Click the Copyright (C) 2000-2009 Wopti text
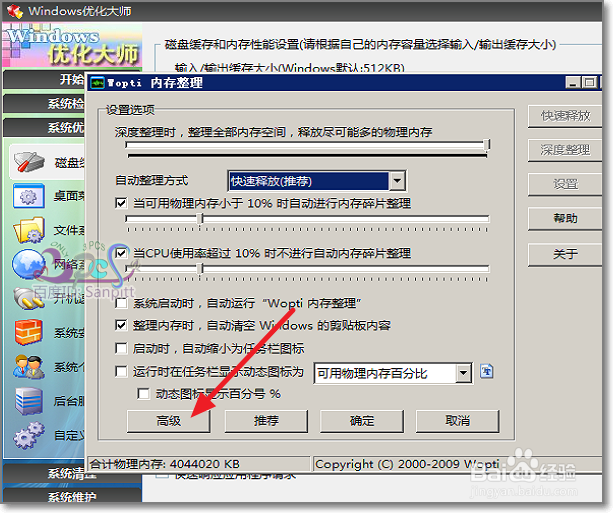The width and height of the screenshot is (613, 513). pos(407,464)
